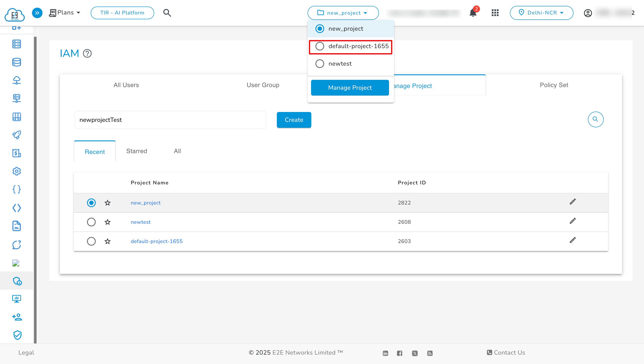Select the newtest row radio button
644x364 pixels.
tap(91, 222)
